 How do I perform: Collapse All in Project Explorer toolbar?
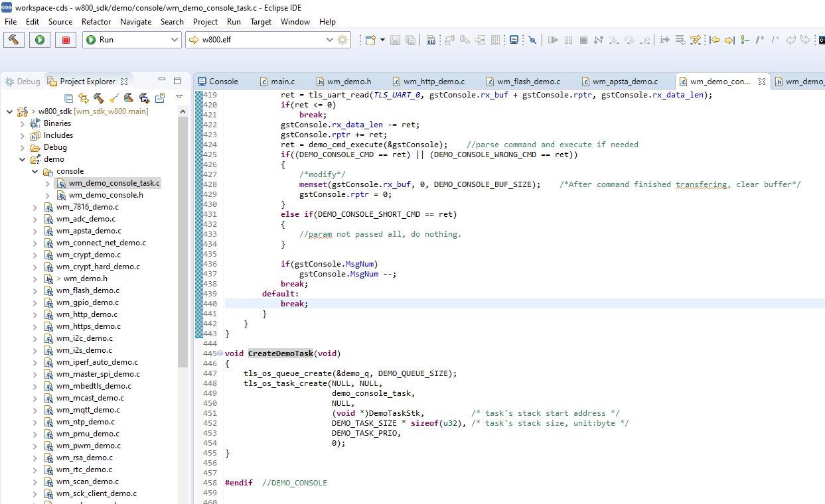(x=68, y=98)
